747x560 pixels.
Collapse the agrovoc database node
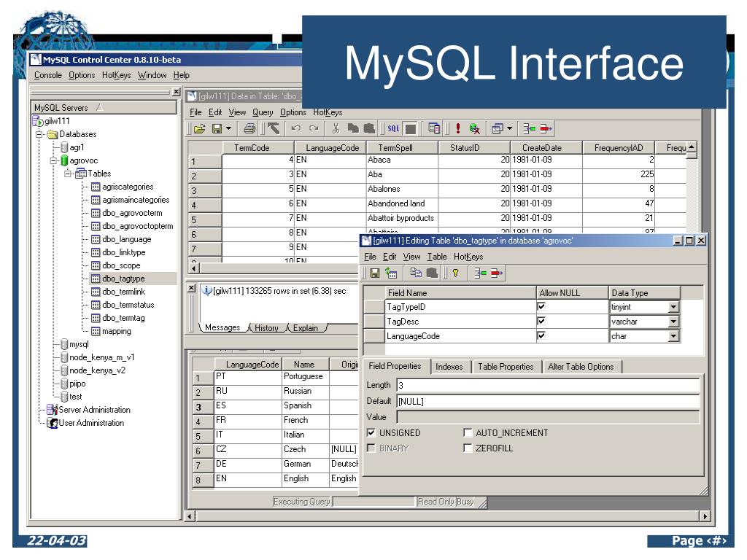coord(53,160)
